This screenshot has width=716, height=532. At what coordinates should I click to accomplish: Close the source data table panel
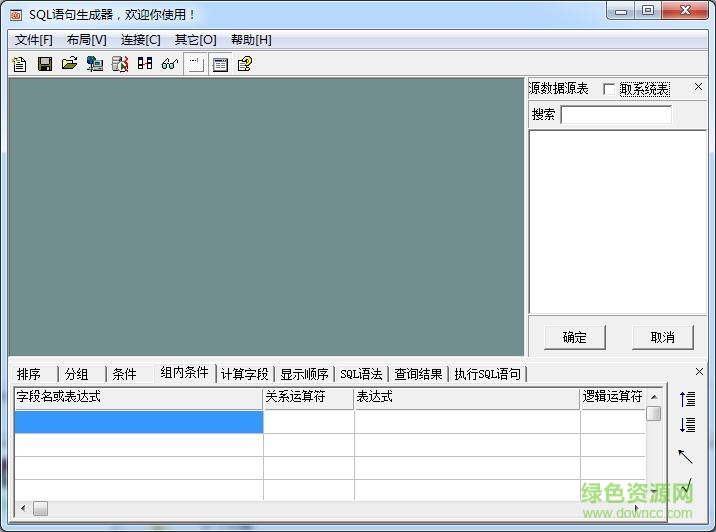click(x=698, y=86)
